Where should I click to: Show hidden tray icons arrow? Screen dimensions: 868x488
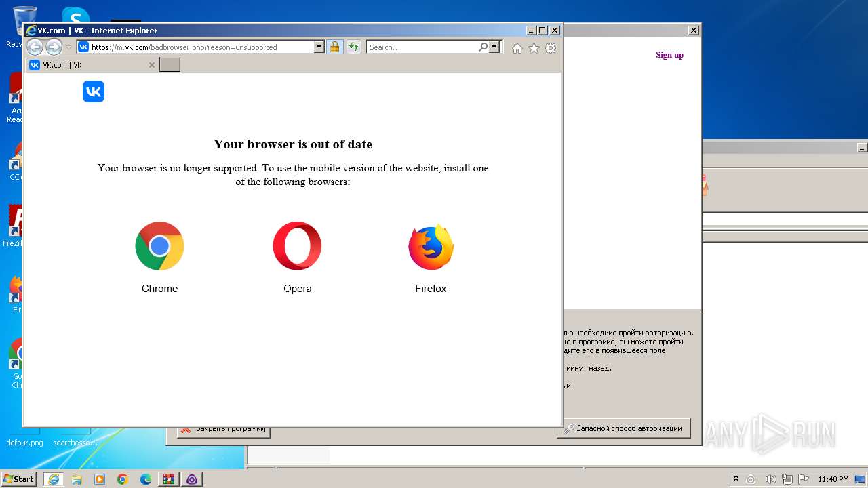736,479
